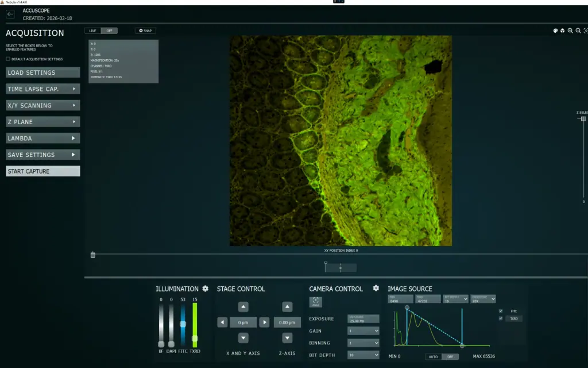Click the Z-axis down arrow
Image resolution: width=588 pixels, height=368 pixels.
[287, 338]
